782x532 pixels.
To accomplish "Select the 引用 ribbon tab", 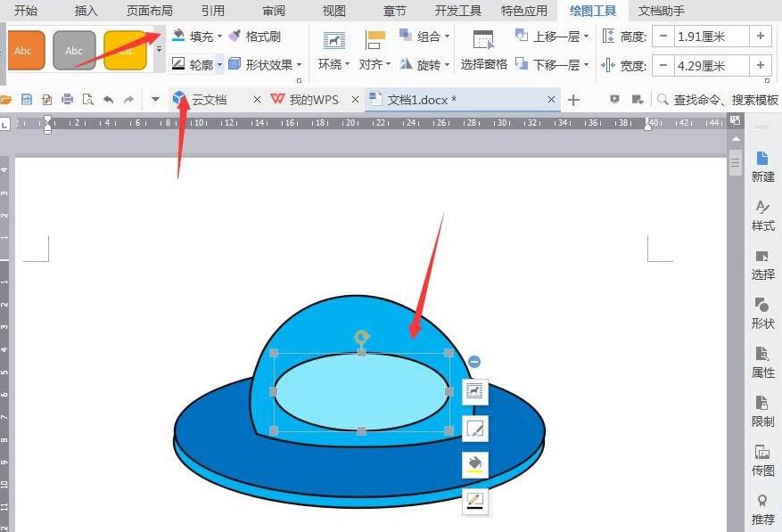I will (213, 11).
